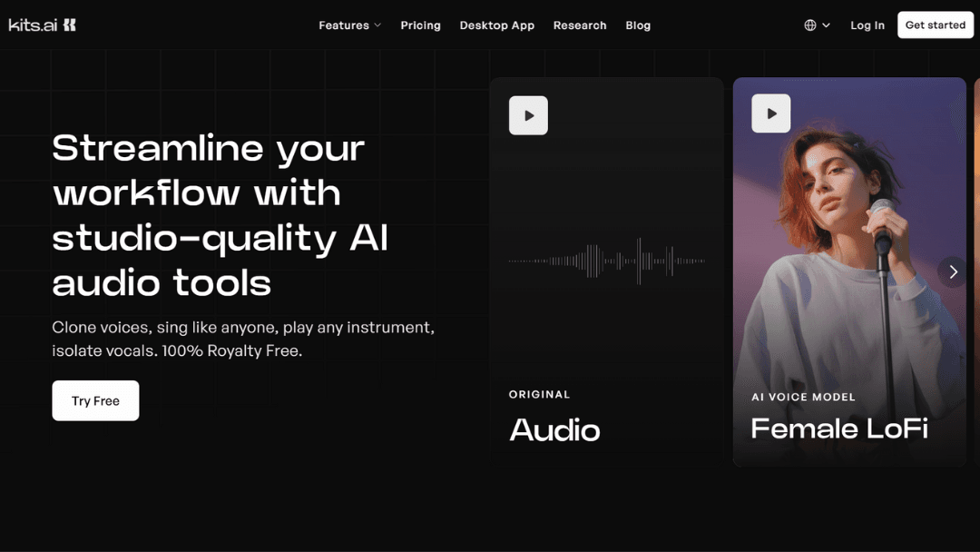Screen dimensions: 980x552
Task: Click the audio waveform visualization
Action: click(x=606, y=261)
